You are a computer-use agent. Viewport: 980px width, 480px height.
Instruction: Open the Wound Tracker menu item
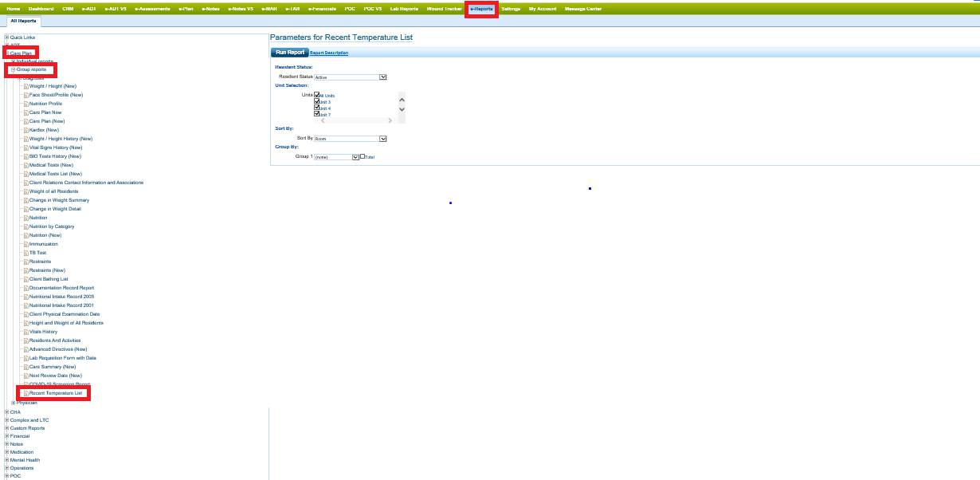[445, 9]
